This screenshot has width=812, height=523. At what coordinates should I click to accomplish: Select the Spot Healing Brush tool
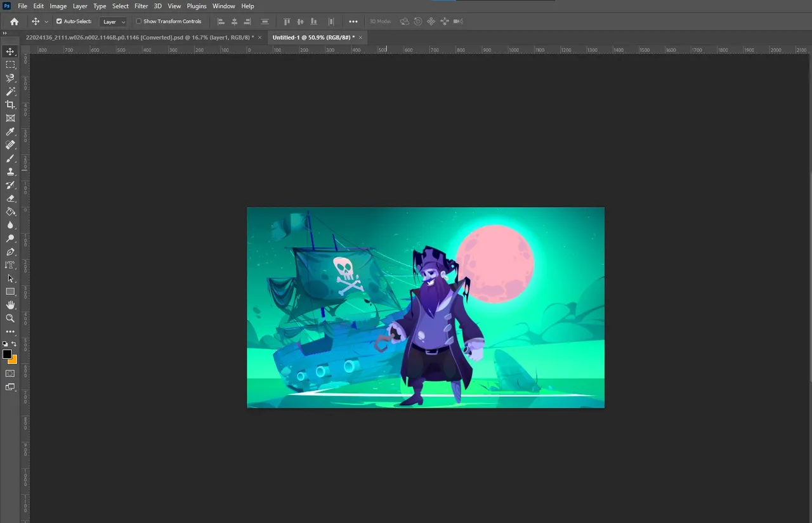click(10, 145)
